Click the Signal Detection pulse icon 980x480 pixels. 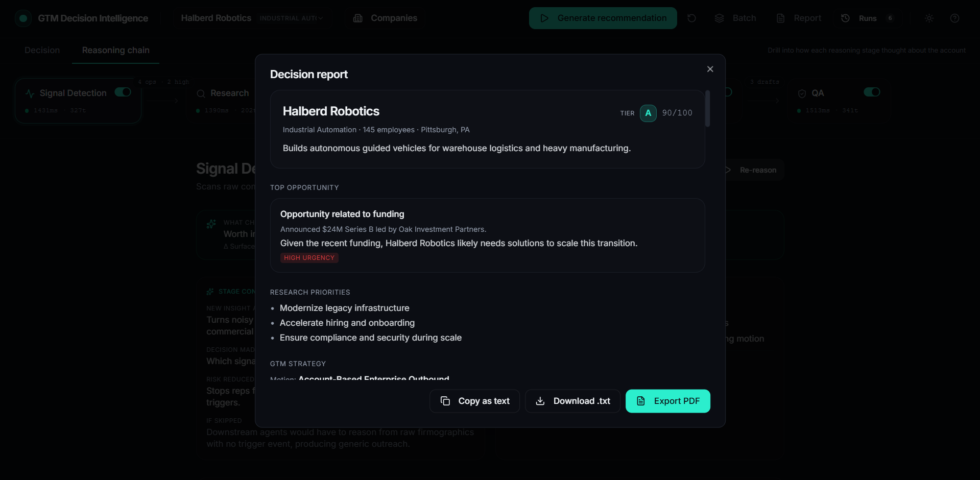(x=30, y=93)
